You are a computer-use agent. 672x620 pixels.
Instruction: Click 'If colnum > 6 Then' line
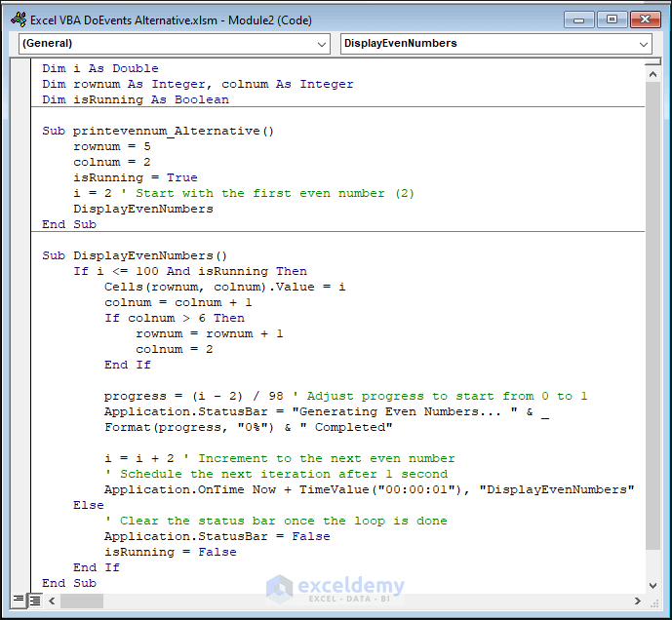175,318
